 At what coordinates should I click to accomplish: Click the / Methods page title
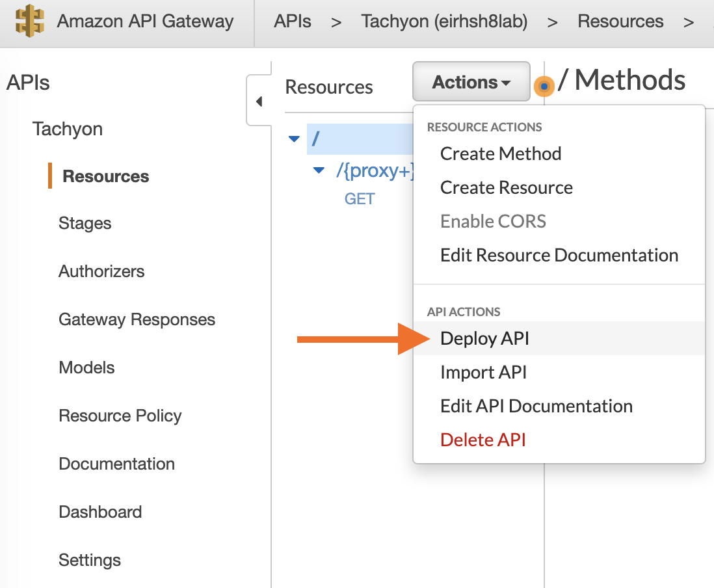click(622, 80)
